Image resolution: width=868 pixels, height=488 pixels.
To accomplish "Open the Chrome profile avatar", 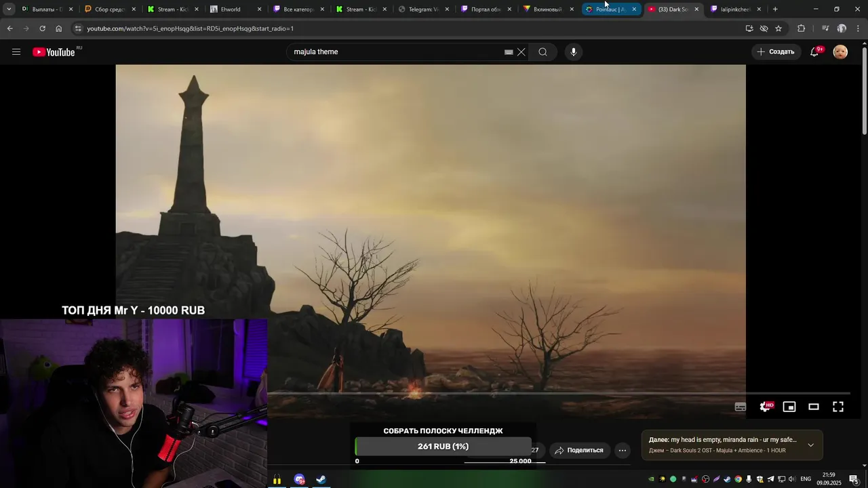I will pyautogui.click(x=842, y=28).
